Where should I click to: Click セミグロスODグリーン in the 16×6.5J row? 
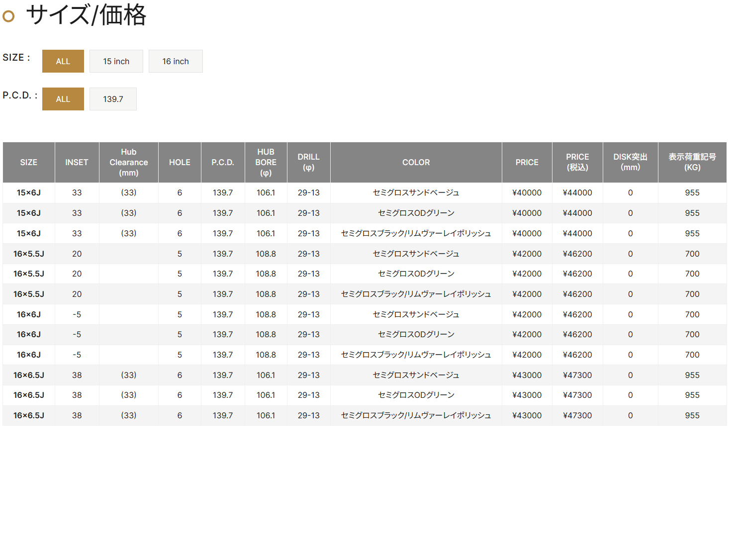point(416,395)
